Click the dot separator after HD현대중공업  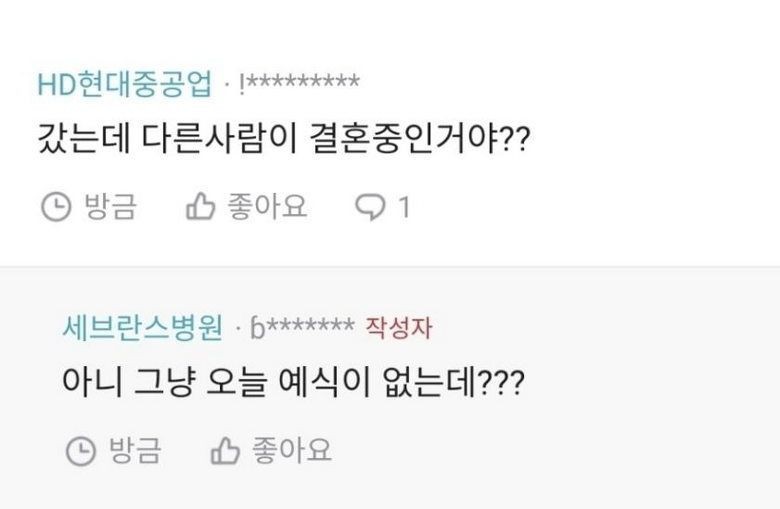point(227,86)
